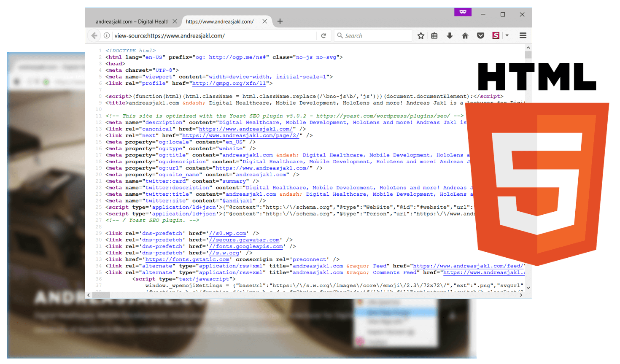Close the andreasjakl.com Digital Health tab

(x=175, y=21)
